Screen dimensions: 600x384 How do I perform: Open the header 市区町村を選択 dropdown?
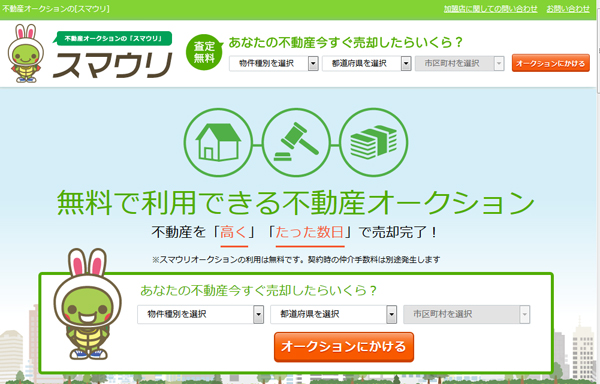(x=460, y=63)
